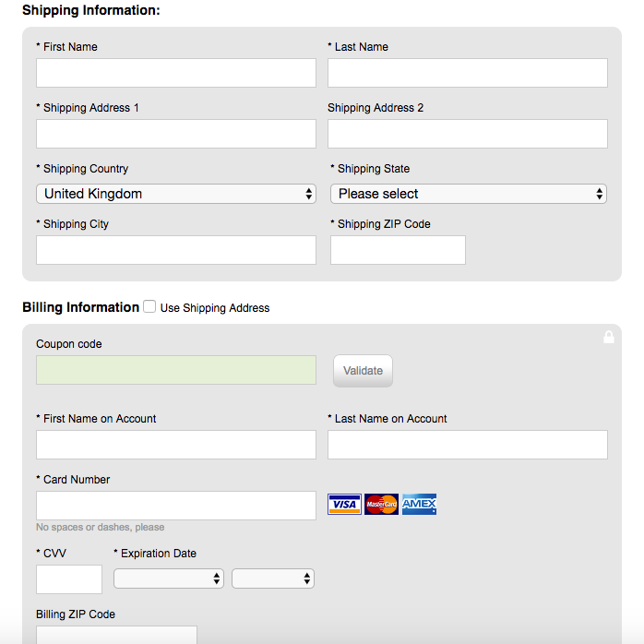Click into the Shipping City field
This screenshot has height=644, width=644.
click(x=176, y=250)
